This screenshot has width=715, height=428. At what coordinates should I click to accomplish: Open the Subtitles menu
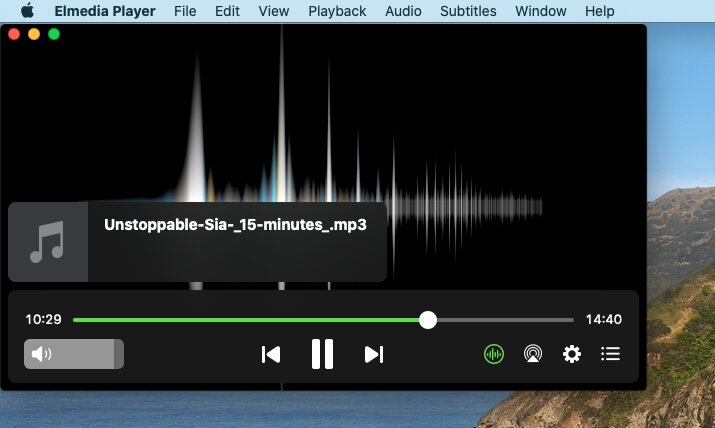[x=468, y=11]
